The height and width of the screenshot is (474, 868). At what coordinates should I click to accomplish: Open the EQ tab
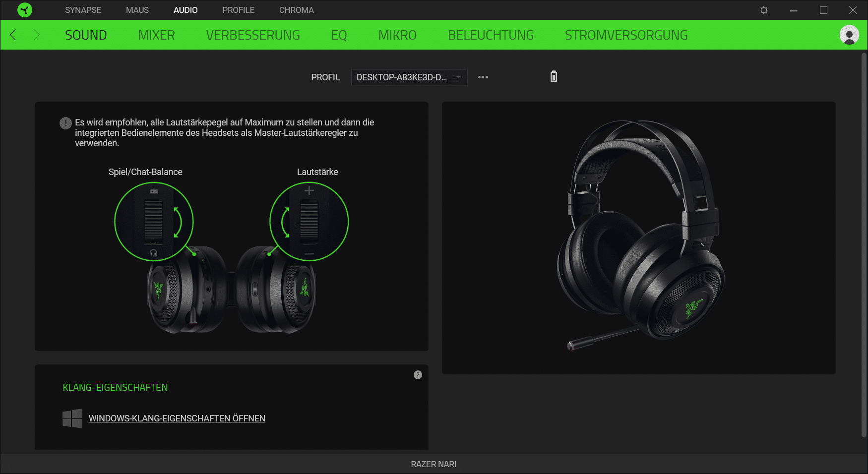coord(339,35)
